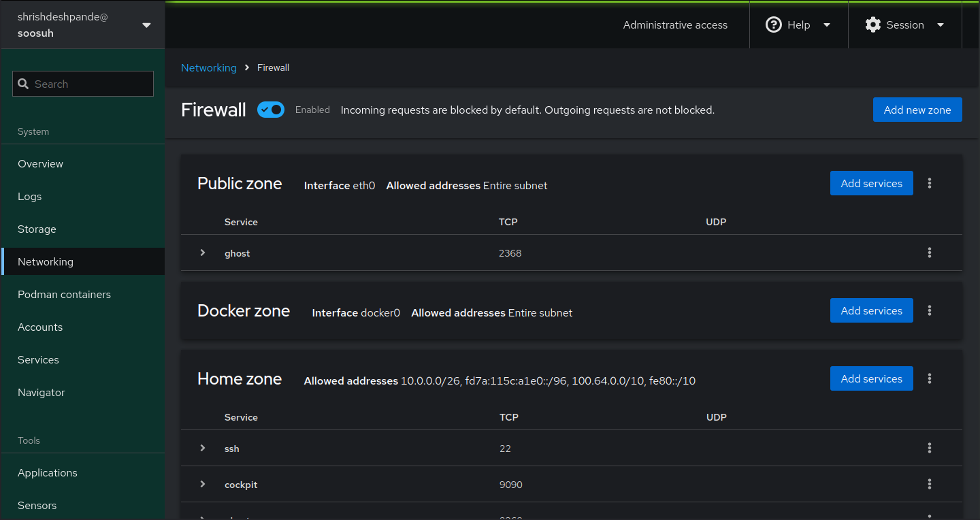The width and height of the screenshot is (980, 520).
Task: Open actions menu for ghost service row
Action: click(930, 253)
